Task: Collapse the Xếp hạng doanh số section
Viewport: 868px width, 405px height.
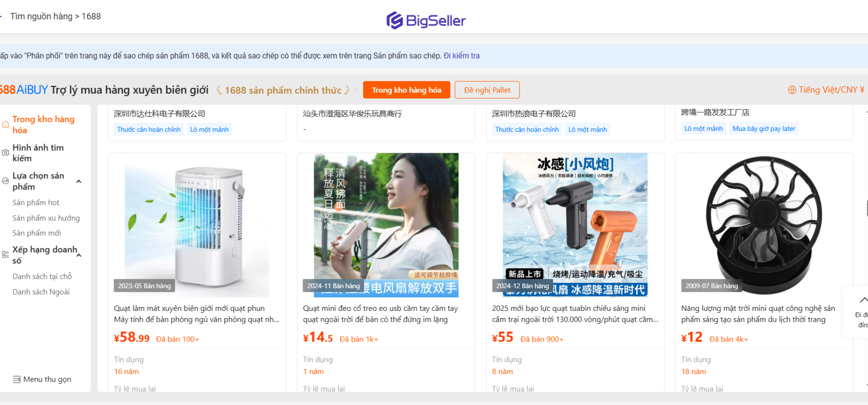Action: point(79,255)
